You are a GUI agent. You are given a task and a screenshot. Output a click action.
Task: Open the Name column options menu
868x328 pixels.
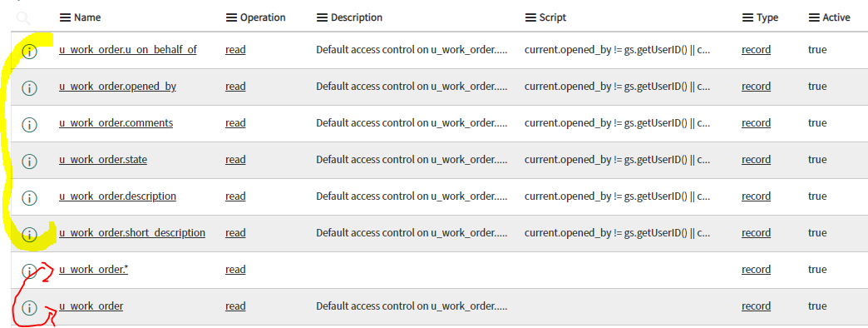pyautogui.click(x=66, y=17)
